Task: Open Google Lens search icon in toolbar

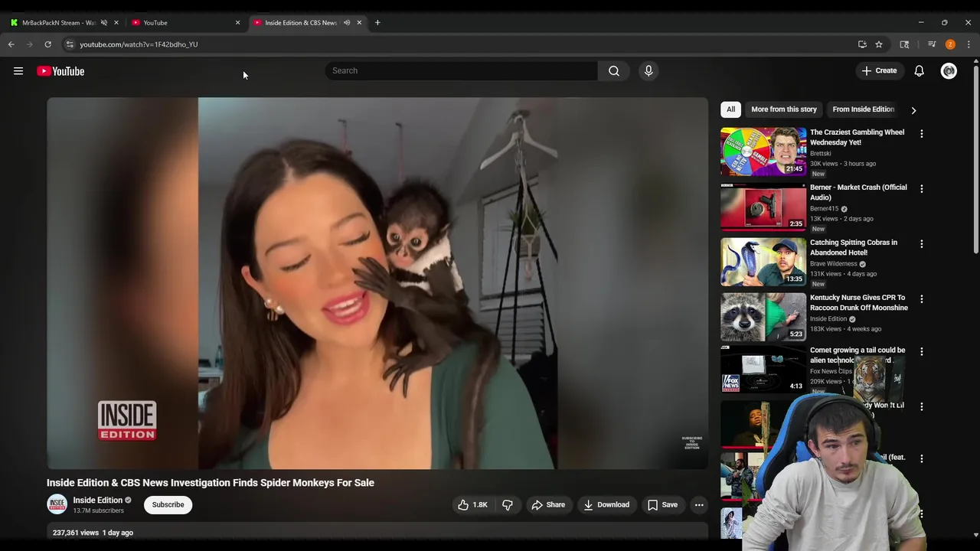Action: 904,44
